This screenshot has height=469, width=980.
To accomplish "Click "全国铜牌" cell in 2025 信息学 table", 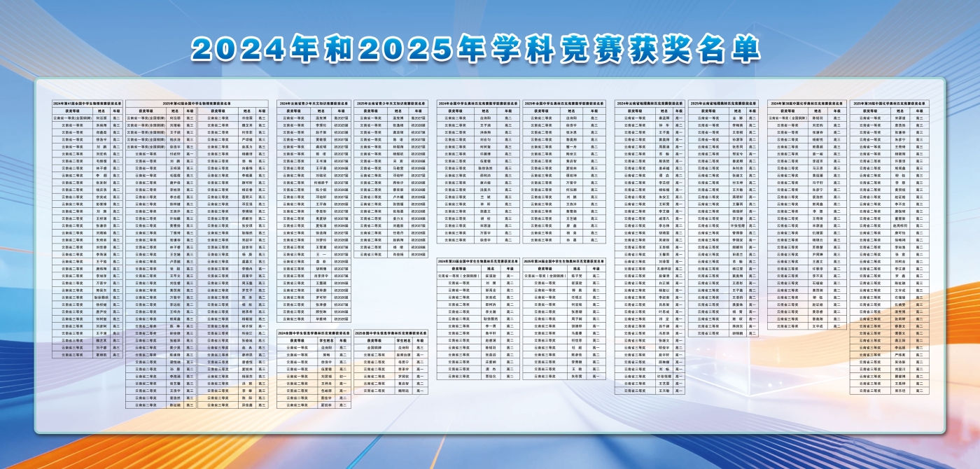I will 374,347.
